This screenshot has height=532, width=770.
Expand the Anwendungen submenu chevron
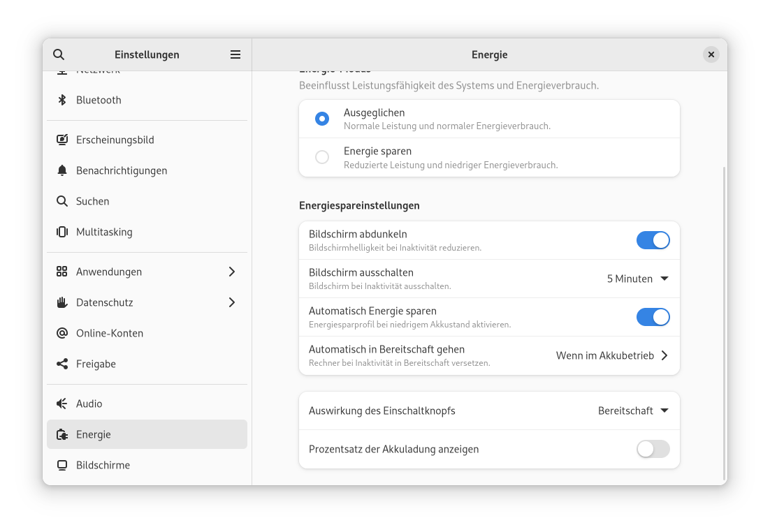(x=232, y=272)
